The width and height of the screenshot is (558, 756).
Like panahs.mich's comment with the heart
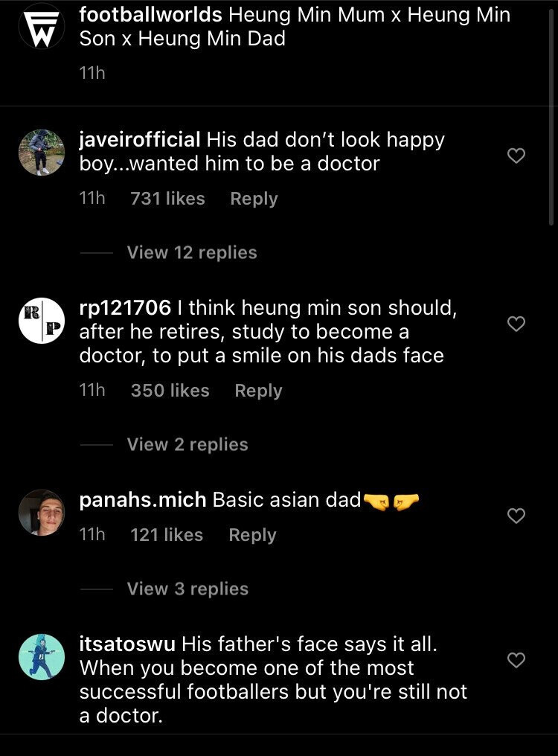(516, 516)
